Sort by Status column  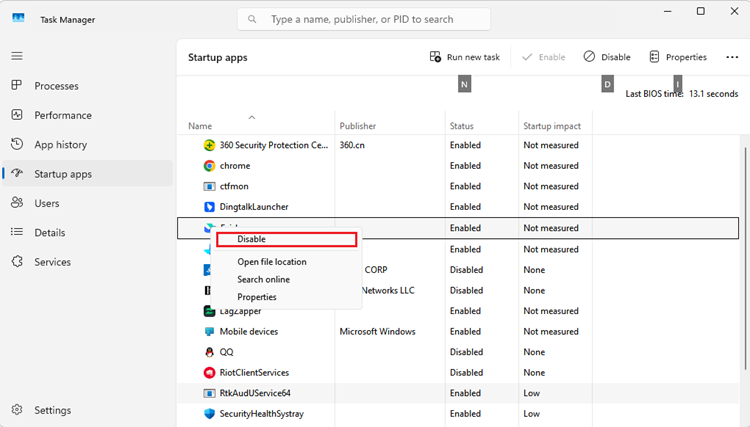click(462, 126)
